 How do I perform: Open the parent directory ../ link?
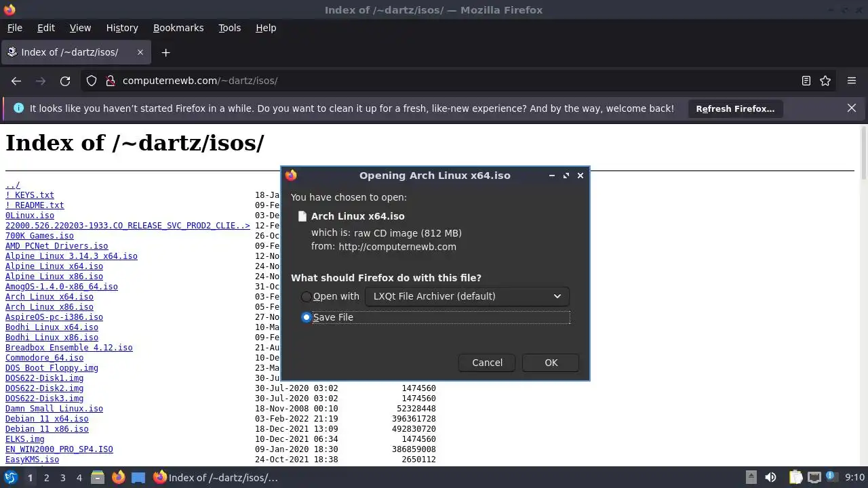13,185
